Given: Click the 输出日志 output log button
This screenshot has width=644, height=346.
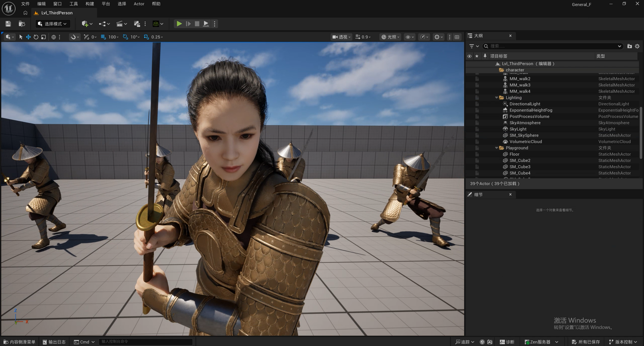Looking at the screenshot, I should [54, 342].
